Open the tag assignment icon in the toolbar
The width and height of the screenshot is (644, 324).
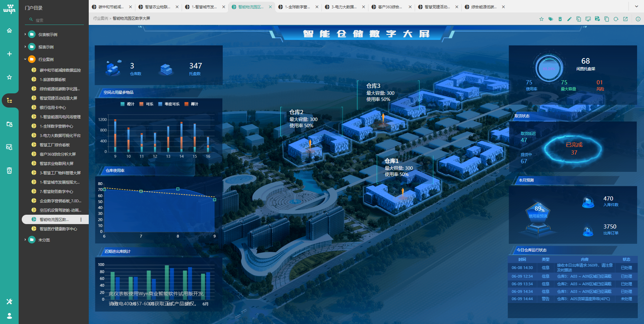551,19
